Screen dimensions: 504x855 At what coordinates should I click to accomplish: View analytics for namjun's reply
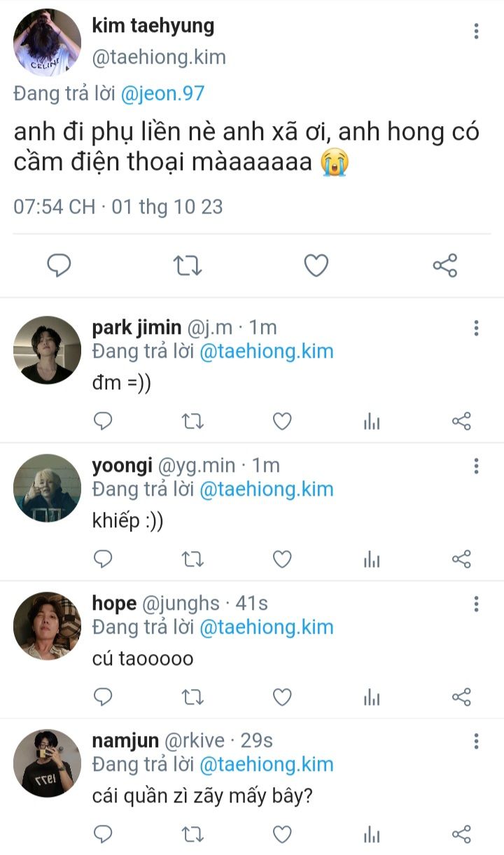coord(372,834)
